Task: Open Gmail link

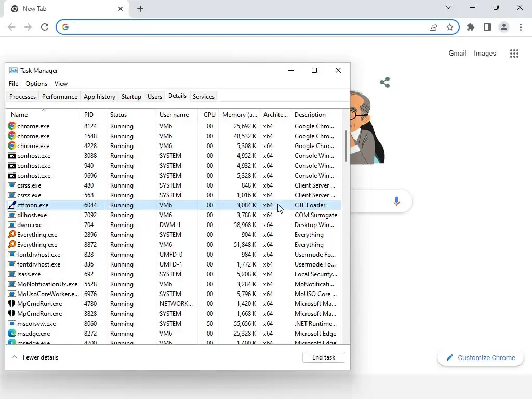Action: 457,54
